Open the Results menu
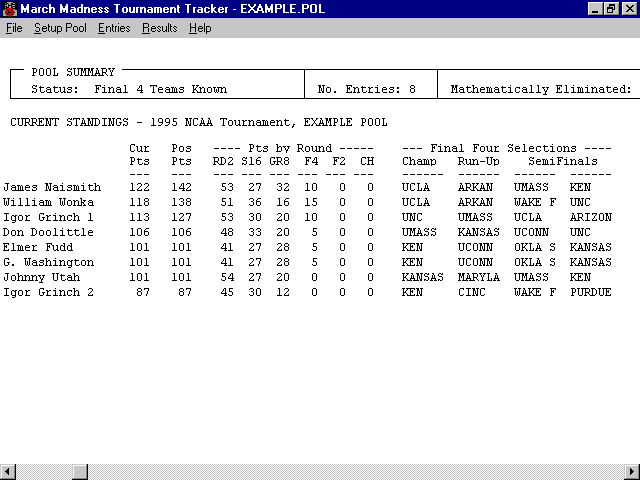The height and width of the screenshot is (480, 640). coord(159,28)
